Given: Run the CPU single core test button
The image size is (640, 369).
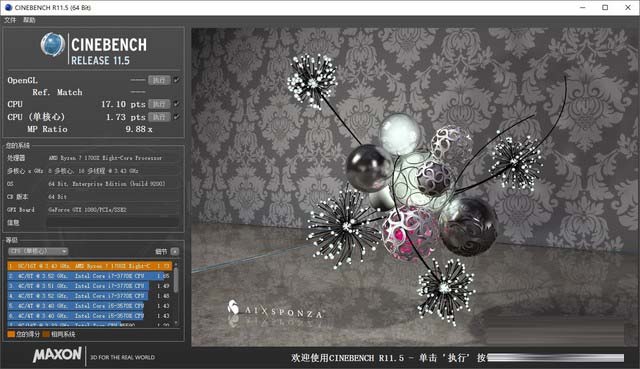Looking at the screenshot, I should pyautogui.click(x=159, y=117).
